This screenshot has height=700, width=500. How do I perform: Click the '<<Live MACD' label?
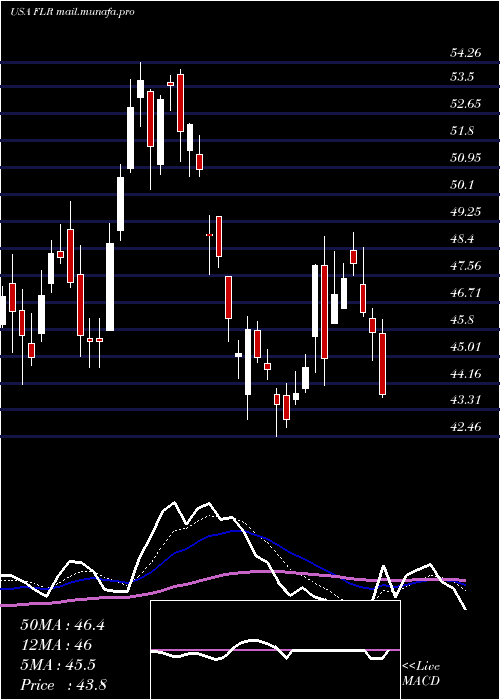(x=421, y=674)
